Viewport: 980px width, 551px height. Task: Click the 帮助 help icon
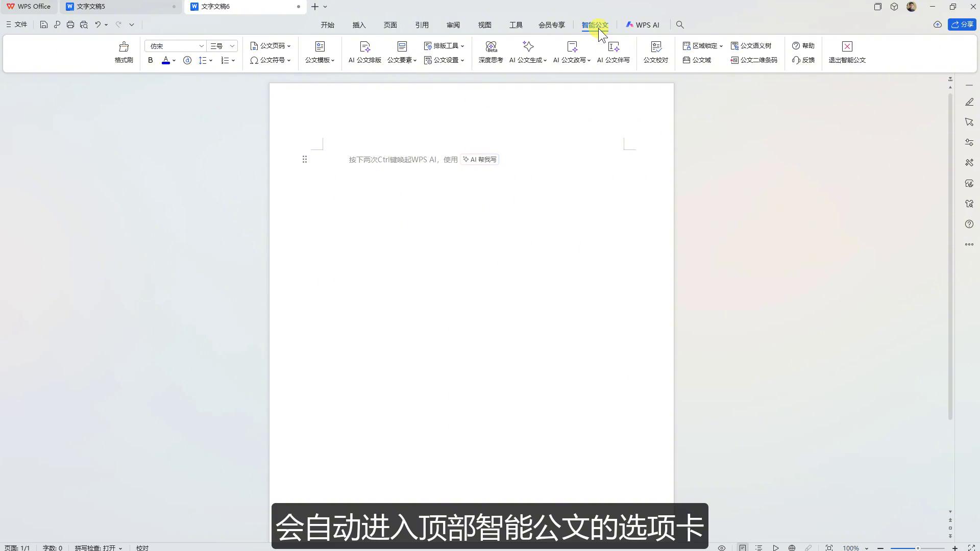pos(803,45)
